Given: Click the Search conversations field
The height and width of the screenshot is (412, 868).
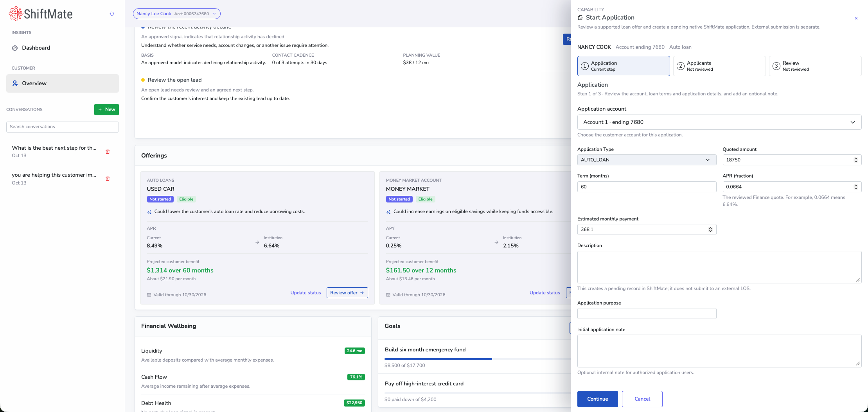Looking at the screenshot, I should [63, 127].
